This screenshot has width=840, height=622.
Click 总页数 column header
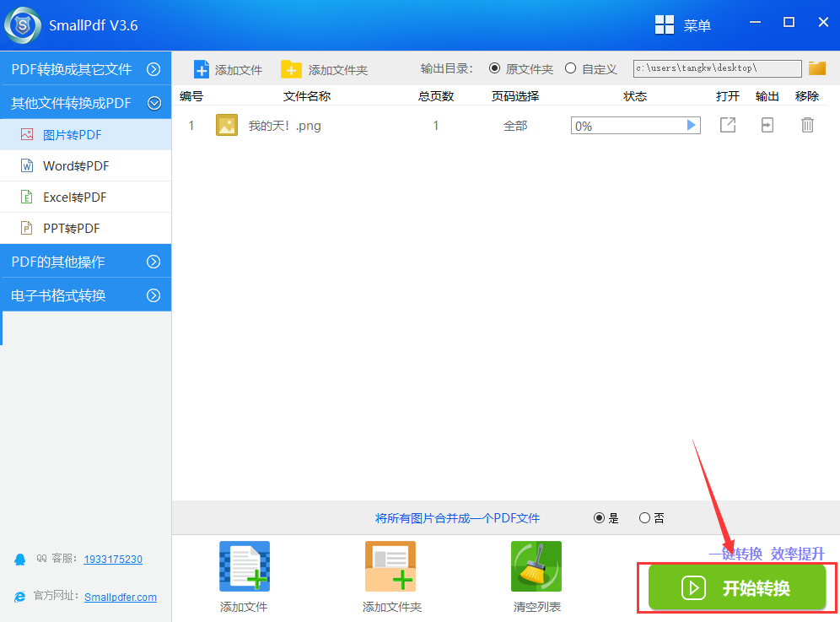pyautogui.click(x=436, y=96)
